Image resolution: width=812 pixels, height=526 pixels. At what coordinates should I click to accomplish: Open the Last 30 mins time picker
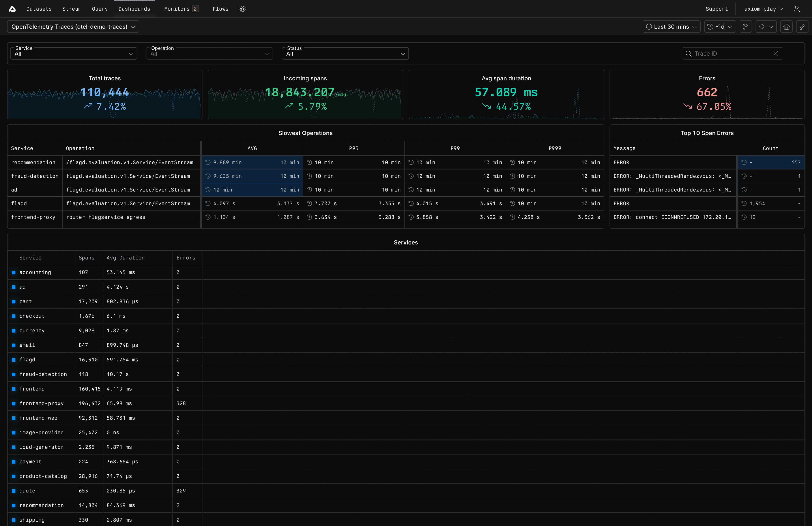pyautogui.click(x=671, y=27)
